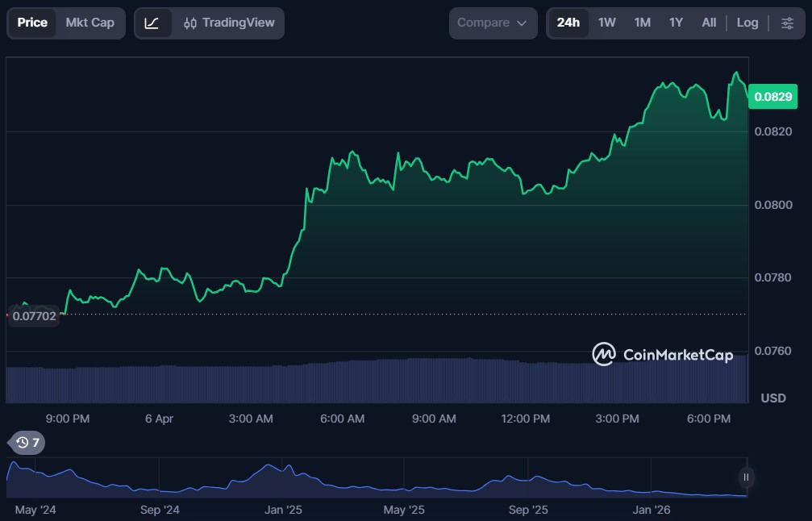Image resolution: width=812 pixels, height=521 pixels.
Task: Grab the right range handle on mini timeline
Action: point(746,477)
